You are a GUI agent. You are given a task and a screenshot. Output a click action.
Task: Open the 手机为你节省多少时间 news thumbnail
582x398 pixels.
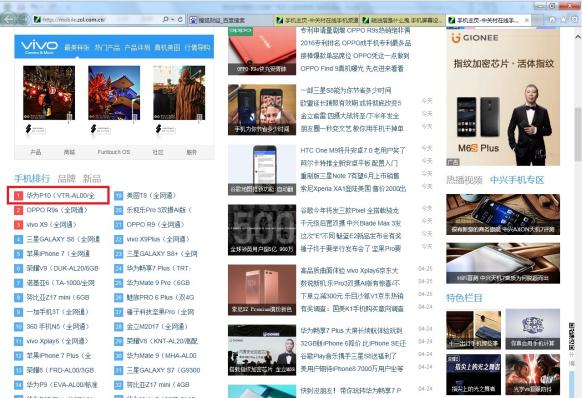[262, 110]
